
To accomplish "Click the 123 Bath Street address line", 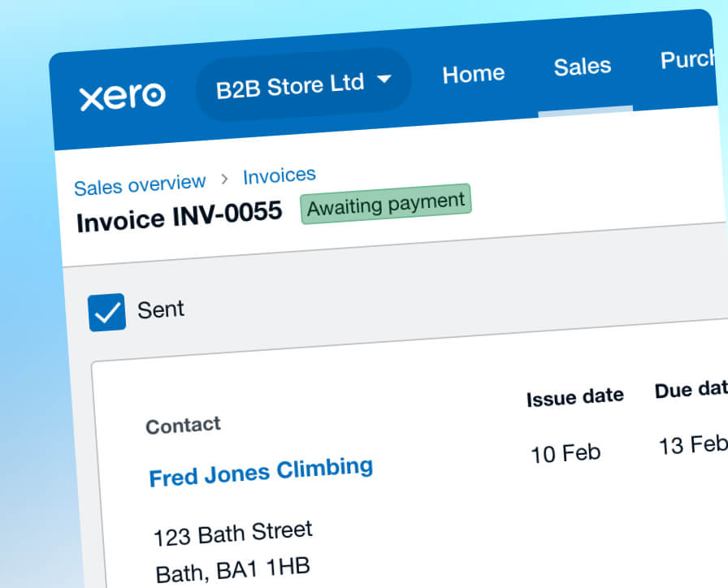I will (x=233, y=533).
